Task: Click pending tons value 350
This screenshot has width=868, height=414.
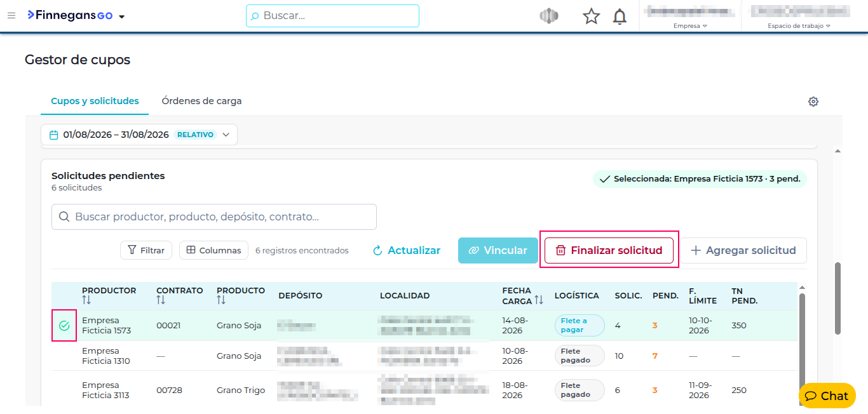Action: coord(739,325)
